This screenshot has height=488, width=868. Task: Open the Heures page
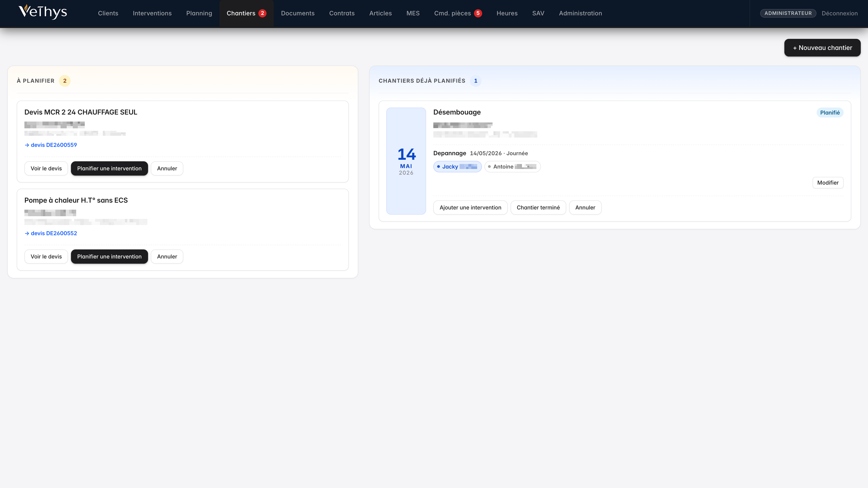tap(507, 13)
